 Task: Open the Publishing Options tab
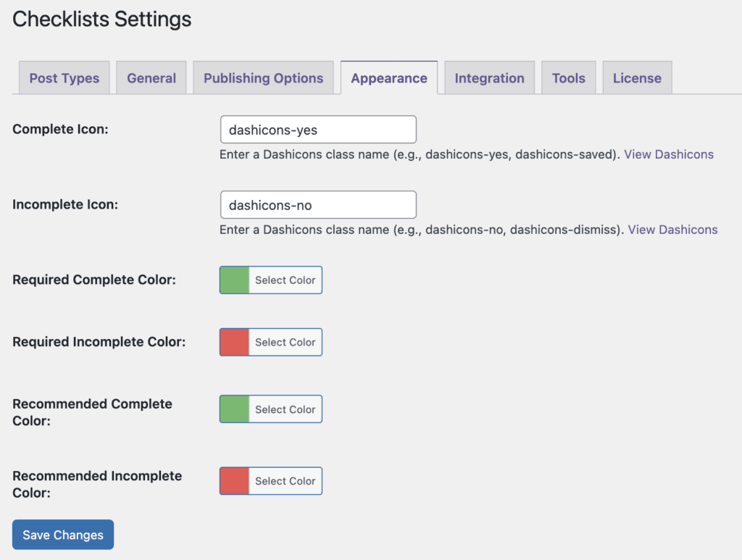[x=263, y=78]
